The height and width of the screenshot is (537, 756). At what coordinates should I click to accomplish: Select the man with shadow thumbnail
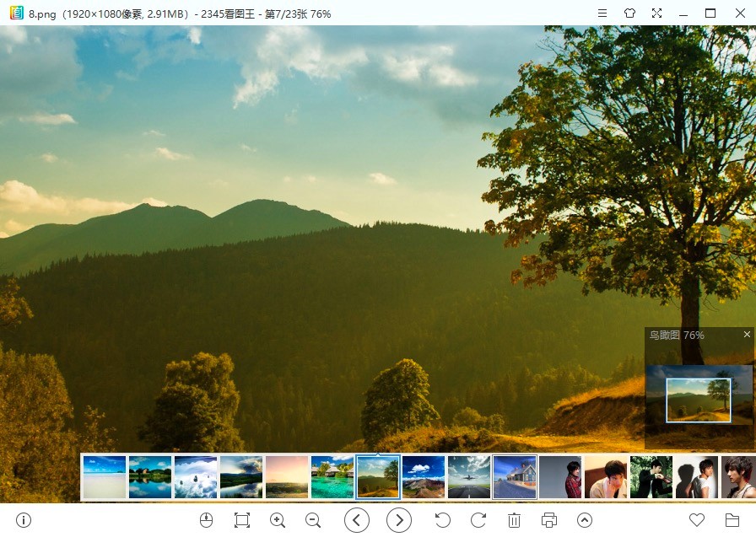pyautogui.click(x=697, y=477)
